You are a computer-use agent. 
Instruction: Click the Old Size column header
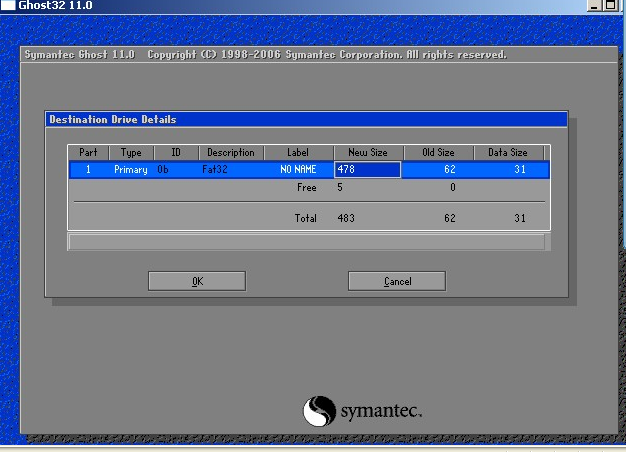pyautogui.click(x=438, y=153)
